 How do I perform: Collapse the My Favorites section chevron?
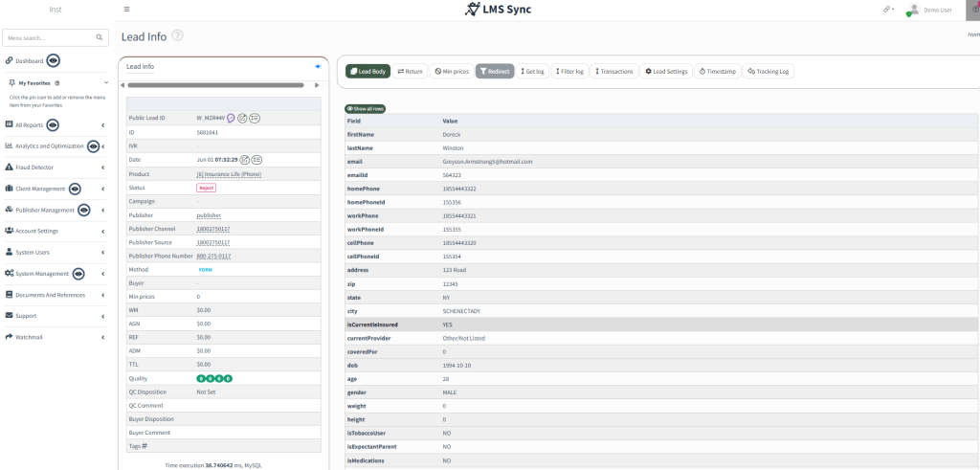105,82
